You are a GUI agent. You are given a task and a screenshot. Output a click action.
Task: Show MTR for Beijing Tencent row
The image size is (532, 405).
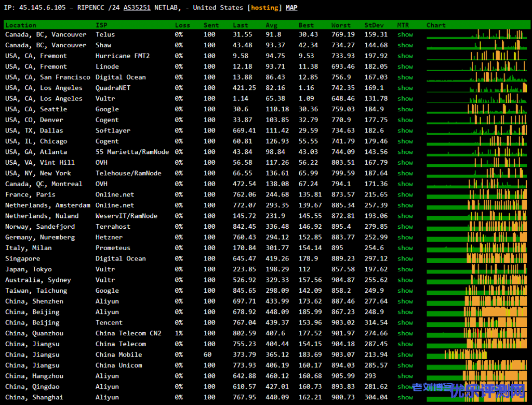click(405, 323)
